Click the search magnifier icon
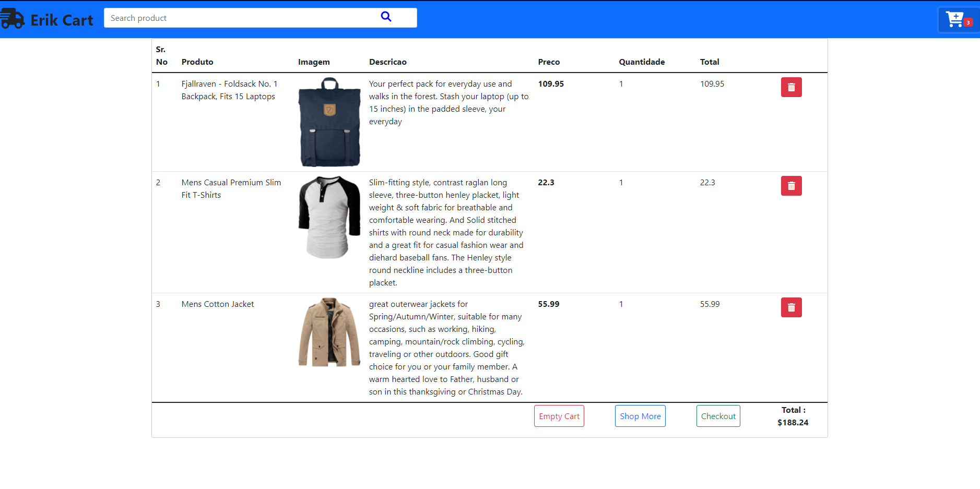The height and width of the screenshot is (489, 980). 386,16
